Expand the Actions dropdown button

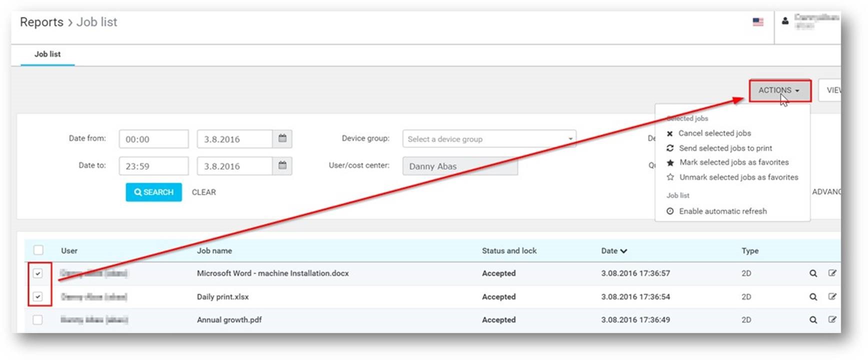point(779,90)
